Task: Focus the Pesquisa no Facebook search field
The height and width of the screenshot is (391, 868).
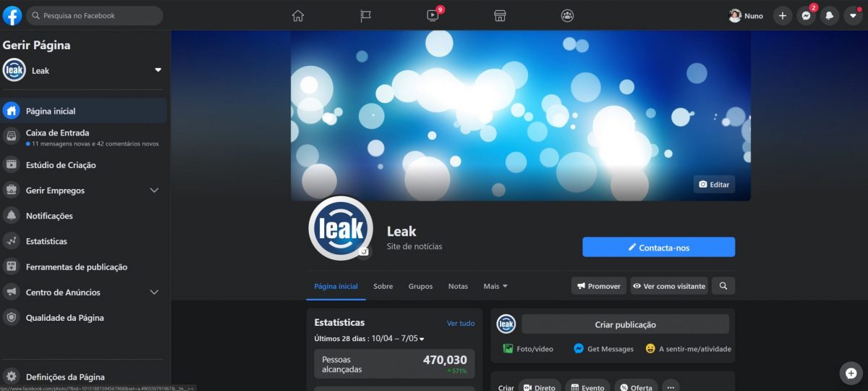Action: click(x=95, y=15)
